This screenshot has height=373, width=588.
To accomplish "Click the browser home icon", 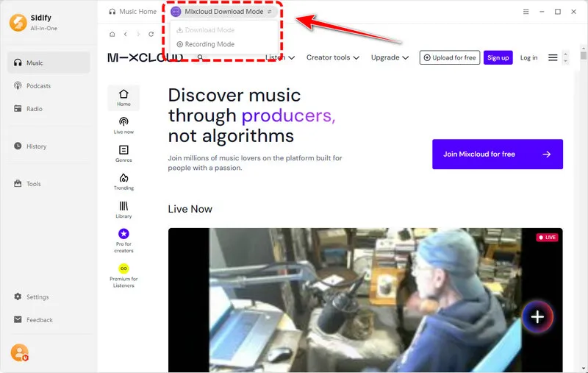I will (112, 34).
